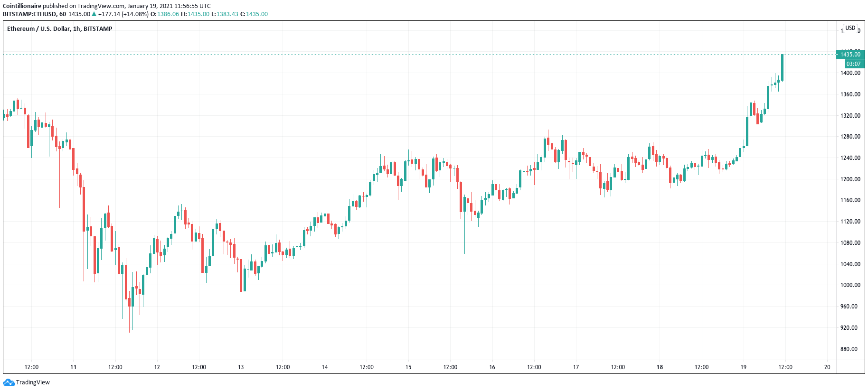868x391 pixels.
Task: Click the 1400.00 price axis label
Action: 850,73
